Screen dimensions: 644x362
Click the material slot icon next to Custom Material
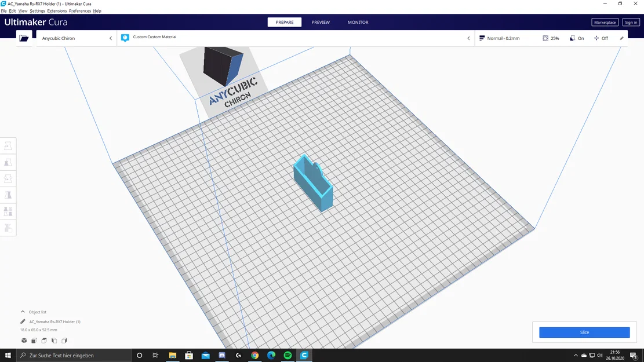coord(125,38)
